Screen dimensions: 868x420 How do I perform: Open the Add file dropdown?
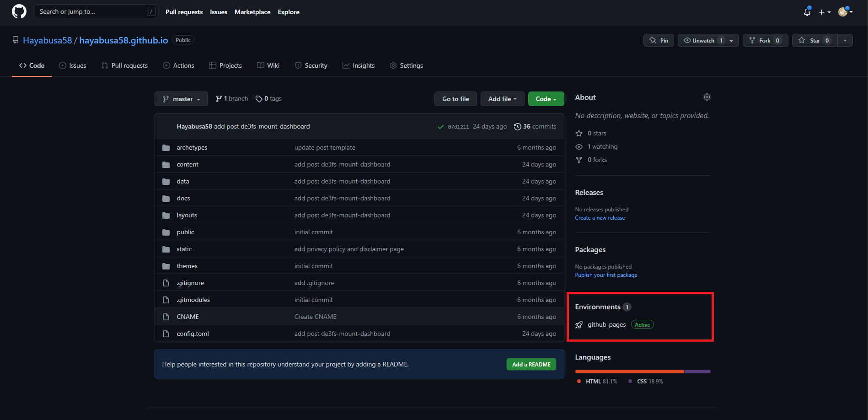click(502, 99)
